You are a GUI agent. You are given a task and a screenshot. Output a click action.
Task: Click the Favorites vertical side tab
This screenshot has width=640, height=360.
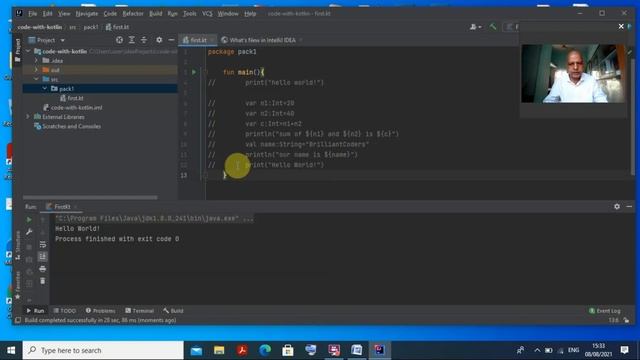pos(18,284)
